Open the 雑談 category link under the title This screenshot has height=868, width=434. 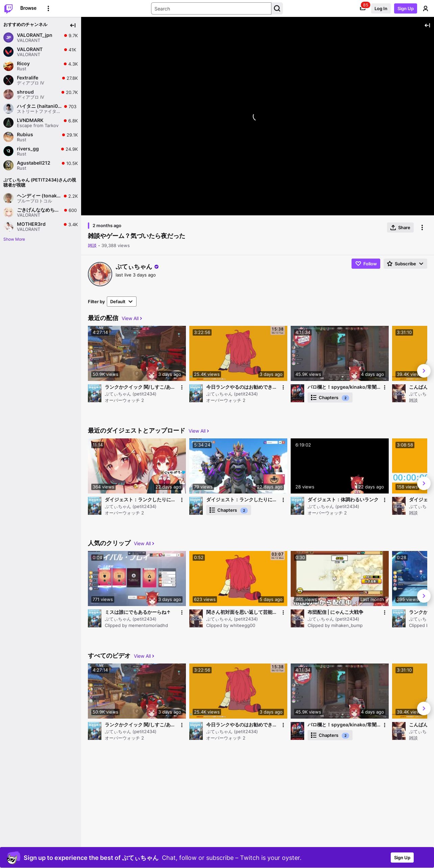pyautogui.click(x=92, y=246)
